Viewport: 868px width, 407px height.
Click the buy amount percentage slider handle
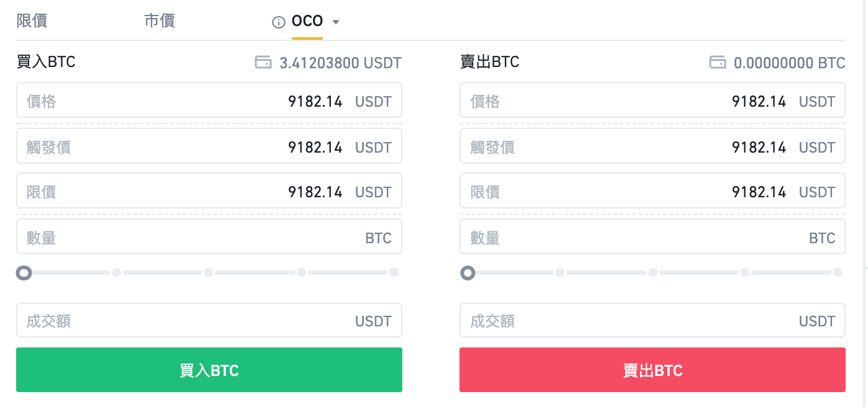(x=24, y=272)
